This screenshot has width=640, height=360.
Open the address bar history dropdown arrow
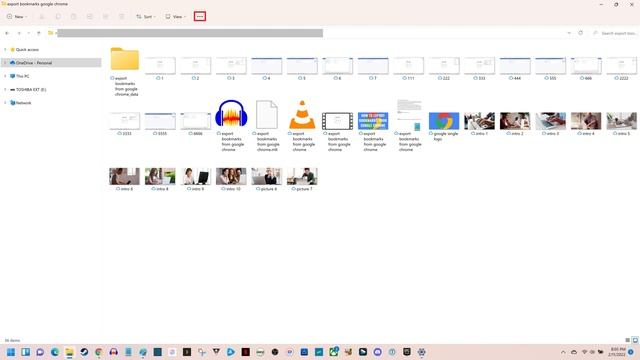(x=569, y=33)
